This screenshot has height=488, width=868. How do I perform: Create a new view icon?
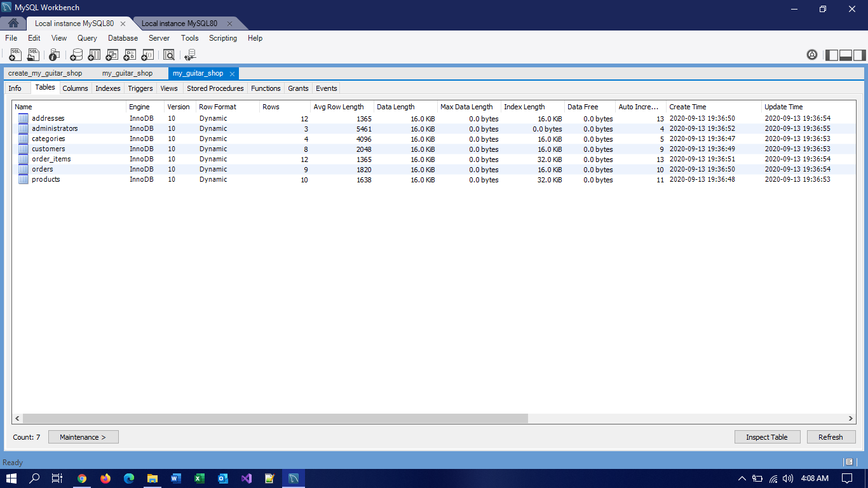click(112, 55)
